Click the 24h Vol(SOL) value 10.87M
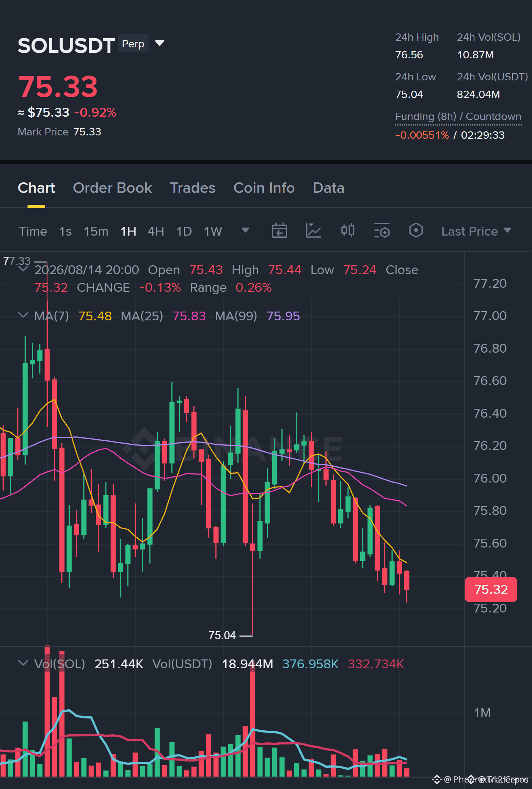Screen dimensions: 532x789 pyautogui.click(x=475, y=55)
